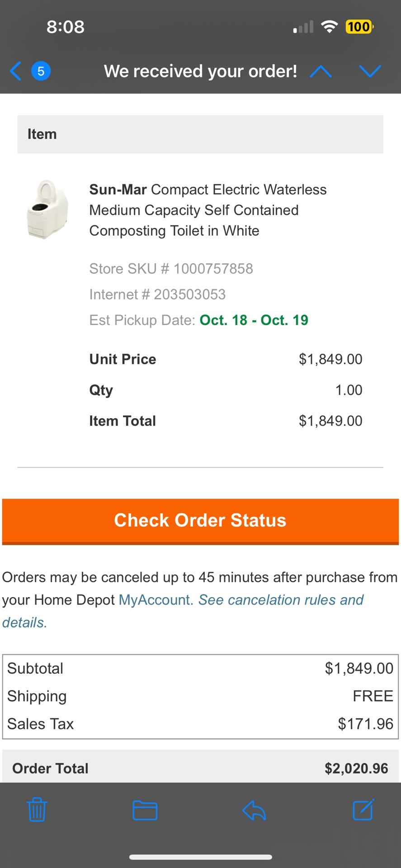Open See cancelation rules and details link
The width and height of the screenshot is (401, 868).
click(x=280, y=600)
